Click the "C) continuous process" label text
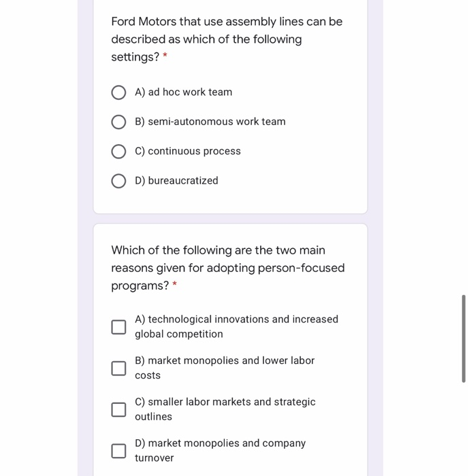 tap(188, 152)
